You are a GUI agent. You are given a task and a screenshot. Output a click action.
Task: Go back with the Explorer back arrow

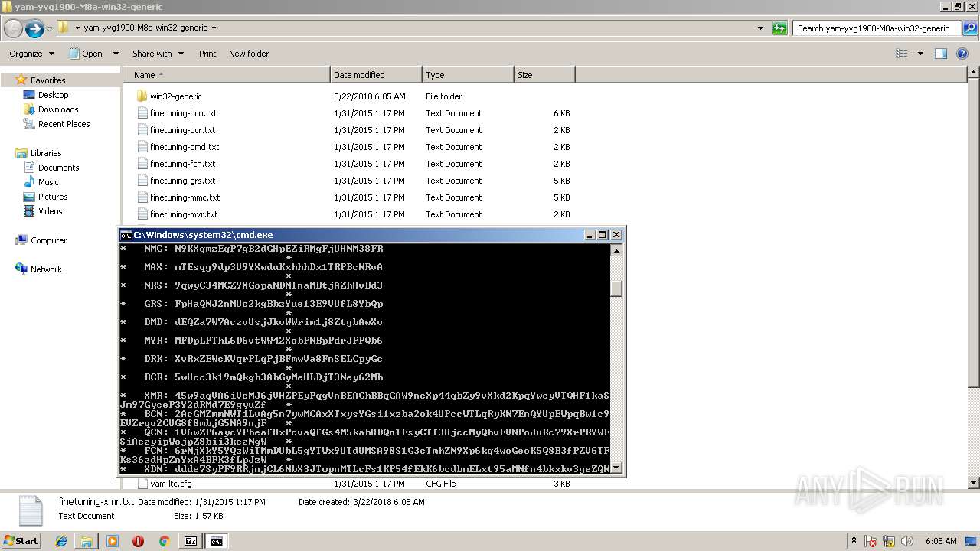[x=13, y=29]
